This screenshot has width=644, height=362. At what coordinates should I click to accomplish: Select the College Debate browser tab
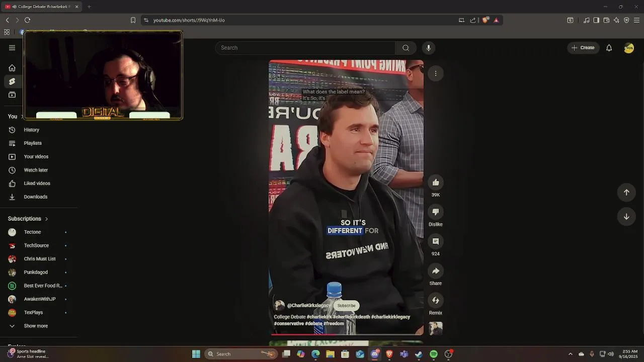coord(42,7)
